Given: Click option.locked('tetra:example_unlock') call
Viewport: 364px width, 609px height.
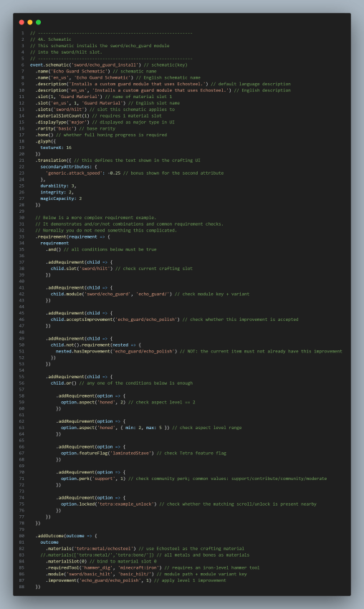Looking at the screenshot, I should (x=109, y=504).
